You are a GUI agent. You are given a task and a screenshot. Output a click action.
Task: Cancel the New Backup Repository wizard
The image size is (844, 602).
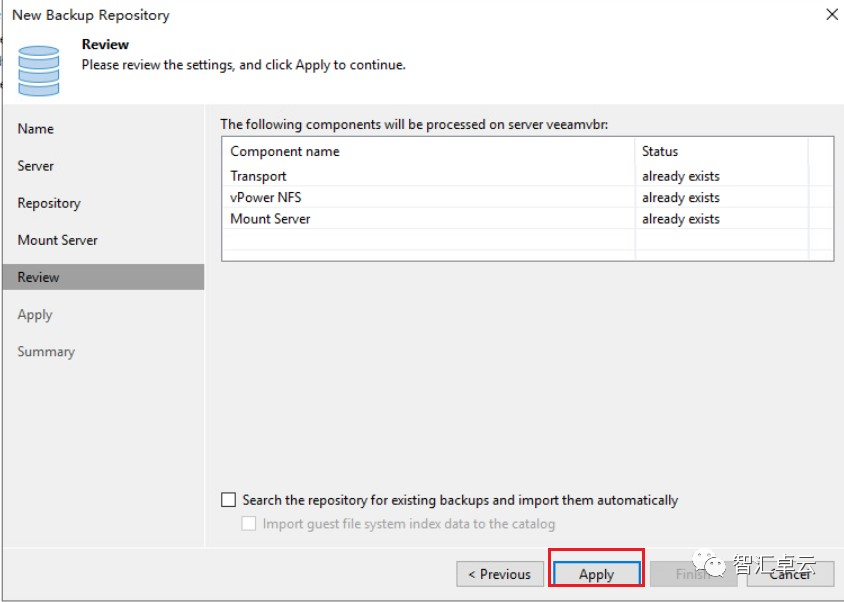[x=790, y=574]
